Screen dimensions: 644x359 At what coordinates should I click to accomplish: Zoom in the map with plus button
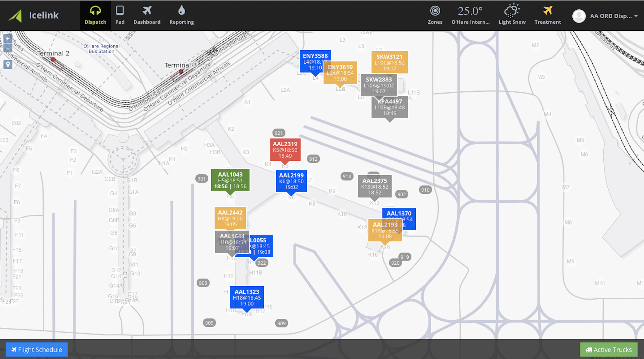pyautogui.click(x=8, y=39)
